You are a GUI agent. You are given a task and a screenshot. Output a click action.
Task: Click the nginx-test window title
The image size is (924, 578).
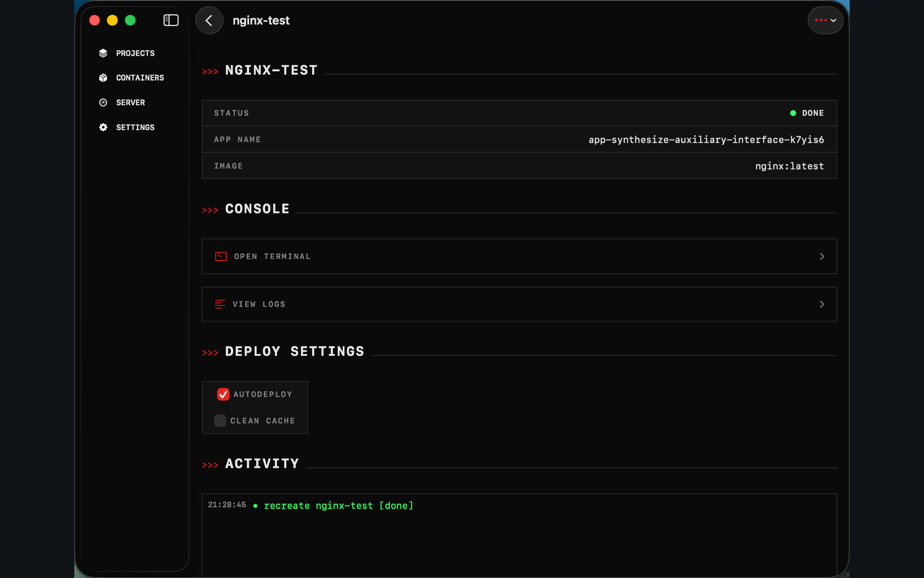point(261,20)
